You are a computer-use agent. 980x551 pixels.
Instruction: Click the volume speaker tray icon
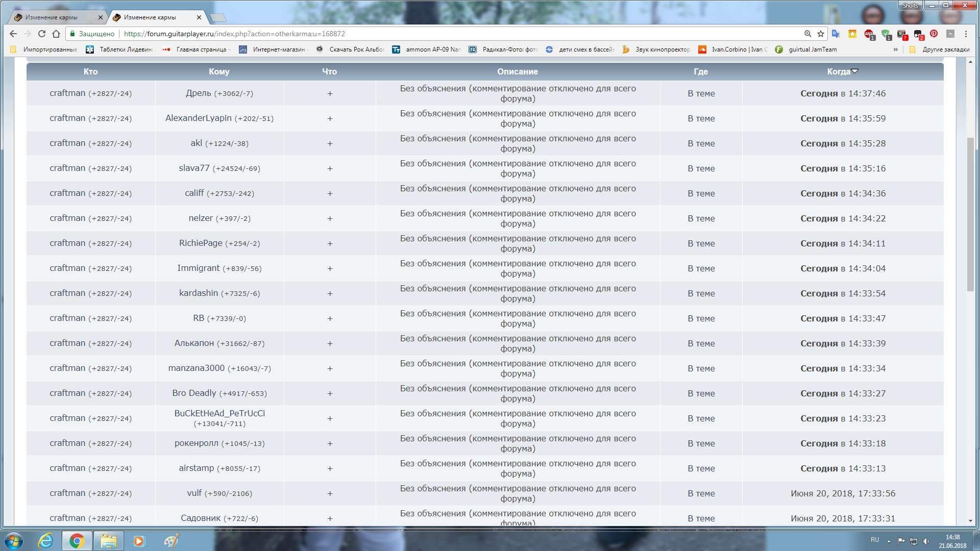[926, 541]
